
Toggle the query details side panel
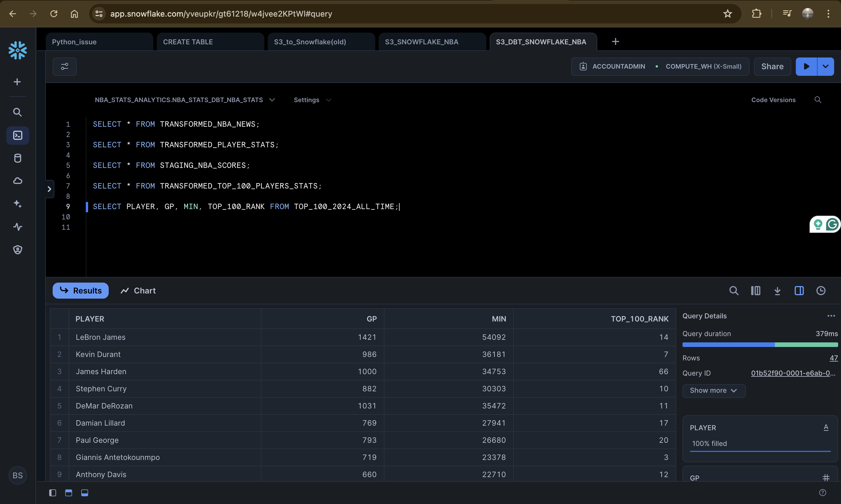point(799,291)
